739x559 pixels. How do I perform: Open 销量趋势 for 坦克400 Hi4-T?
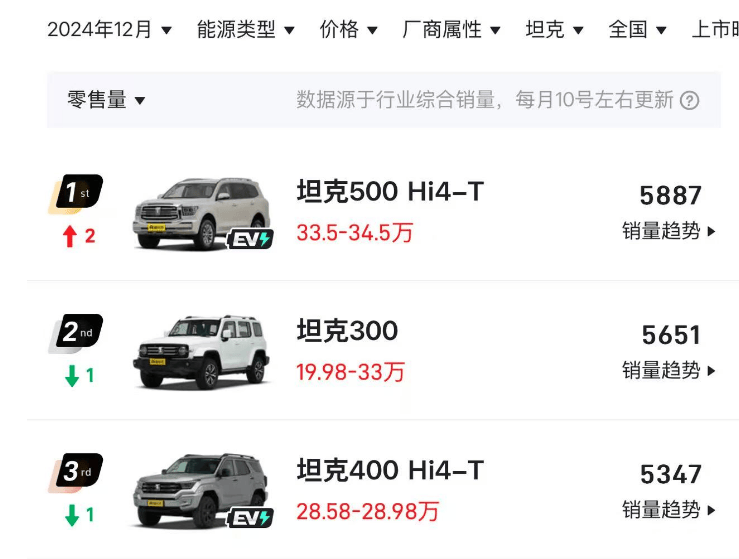pyautogui.click(x=669, y=510)
